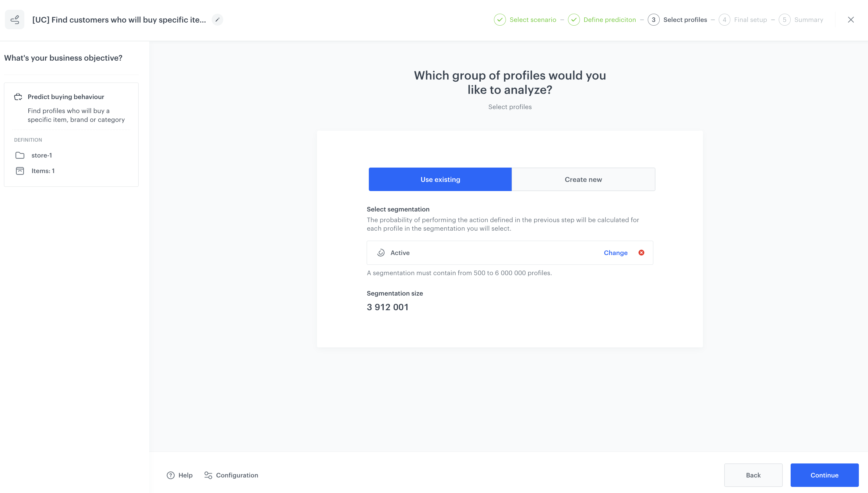This screenshot has width=868, height=493.
Task: Click Back to return to previous step
Action: (753, 475)
